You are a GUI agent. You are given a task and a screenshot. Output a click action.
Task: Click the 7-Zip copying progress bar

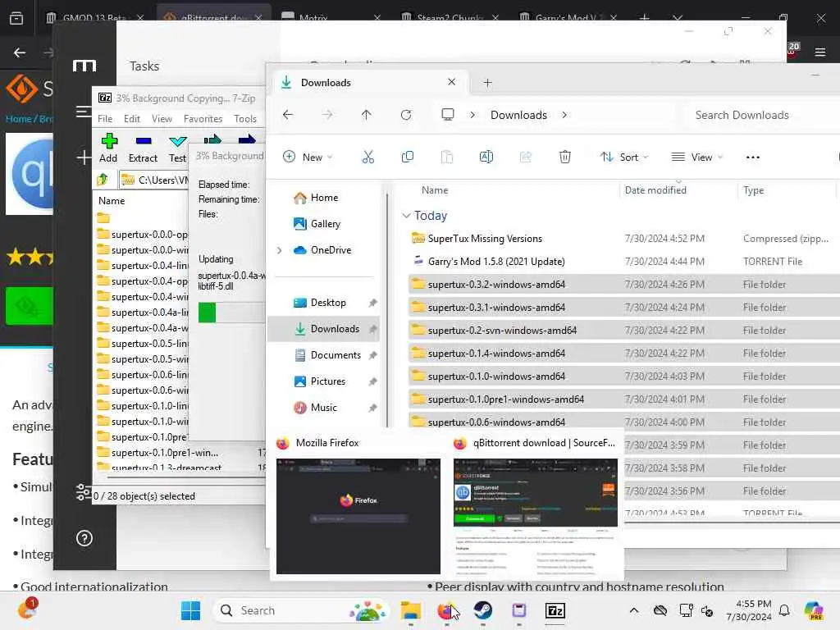231,313
